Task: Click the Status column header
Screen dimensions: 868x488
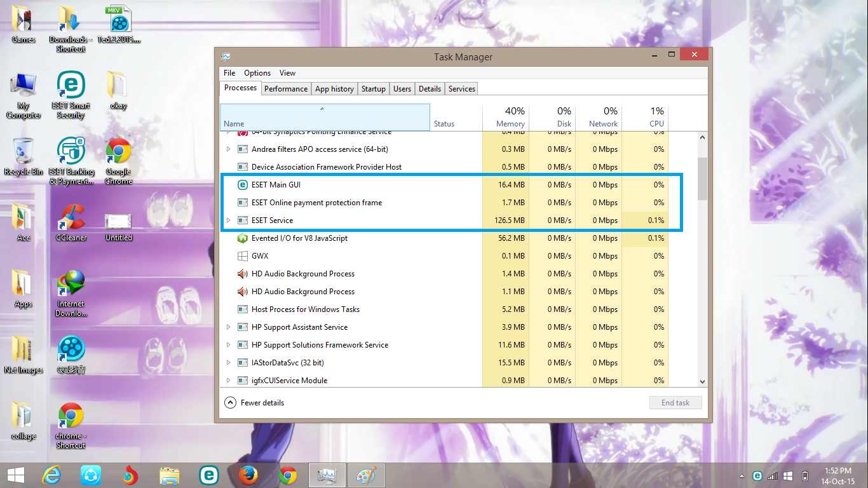Action: click(x=456, y=118)
